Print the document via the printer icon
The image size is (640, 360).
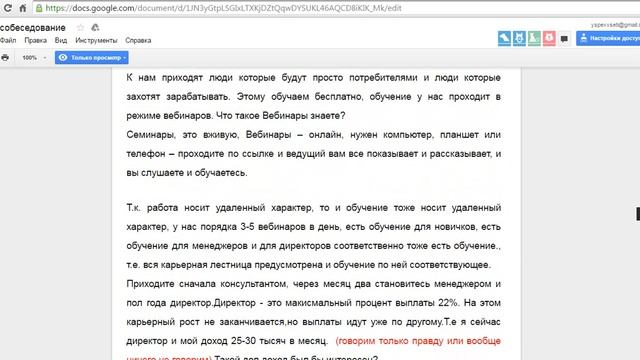(5, 58)
